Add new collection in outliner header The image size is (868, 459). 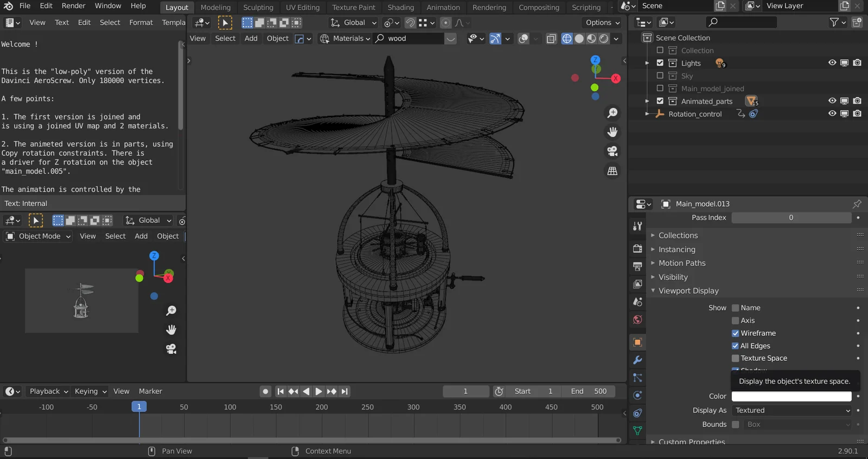(857, 22)
